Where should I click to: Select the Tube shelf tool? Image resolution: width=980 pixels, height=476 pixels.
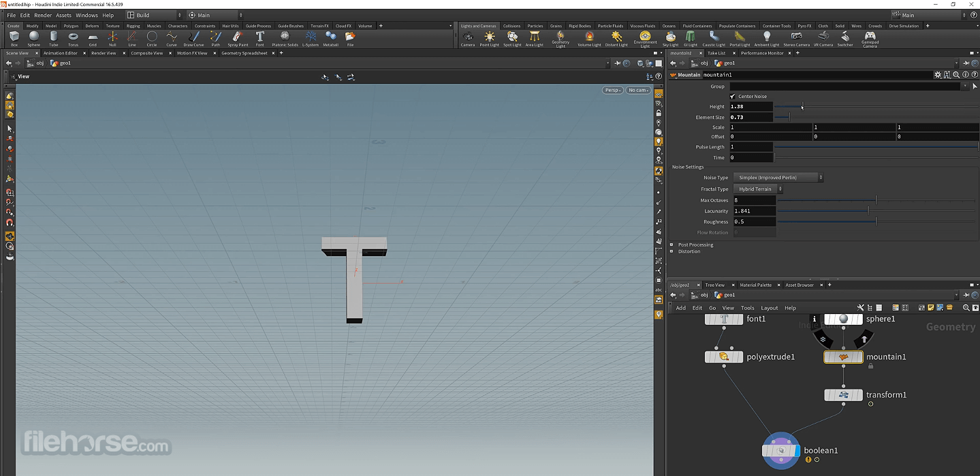click(x=53, y=38)
